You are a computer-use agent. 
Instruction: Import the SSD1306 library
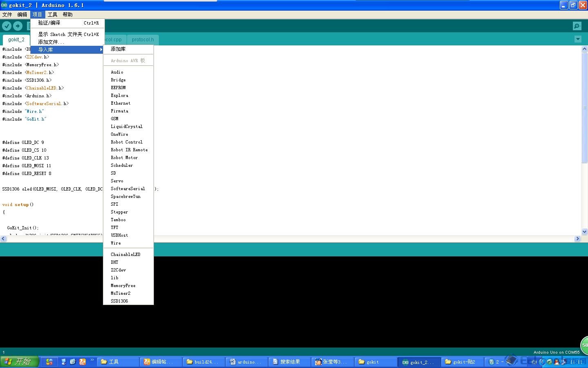click(128, 301)
